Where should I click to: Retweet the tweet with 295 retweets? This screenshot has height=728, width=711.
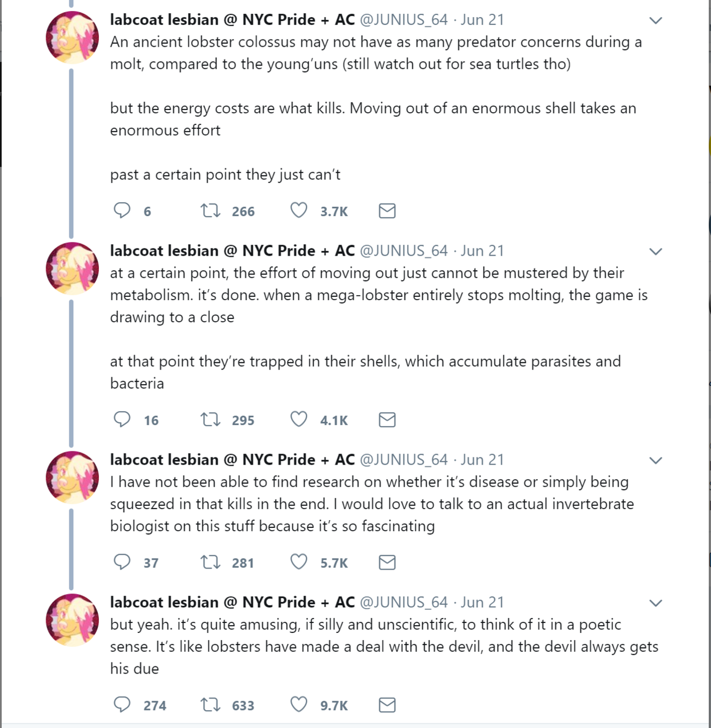coord(211,420)
